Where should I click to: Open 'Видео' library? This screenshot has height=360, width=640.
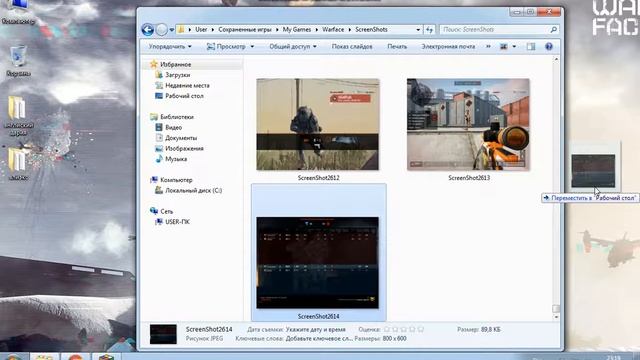[x=173, y=128]
